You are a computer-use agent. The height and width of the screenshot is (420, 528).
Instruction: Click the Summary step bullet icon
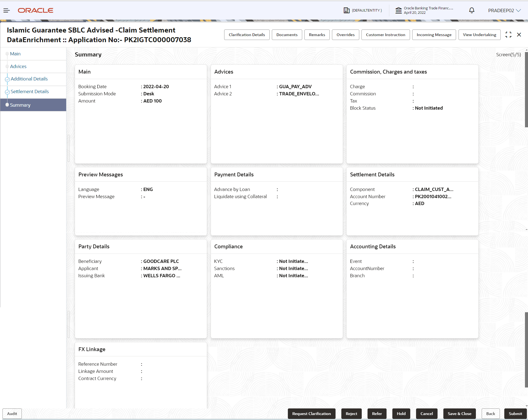point(7,105)
